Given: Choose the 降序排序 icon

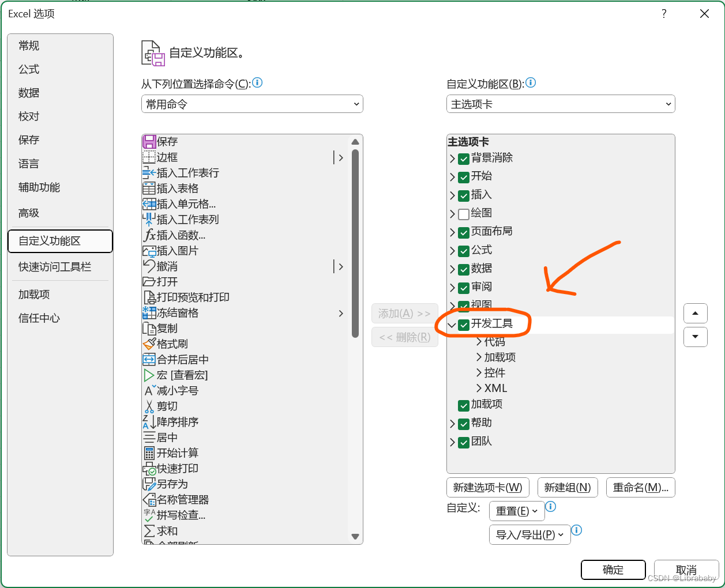Looking at the screenshot, I should pyautogui.click(x=149, y=421).
